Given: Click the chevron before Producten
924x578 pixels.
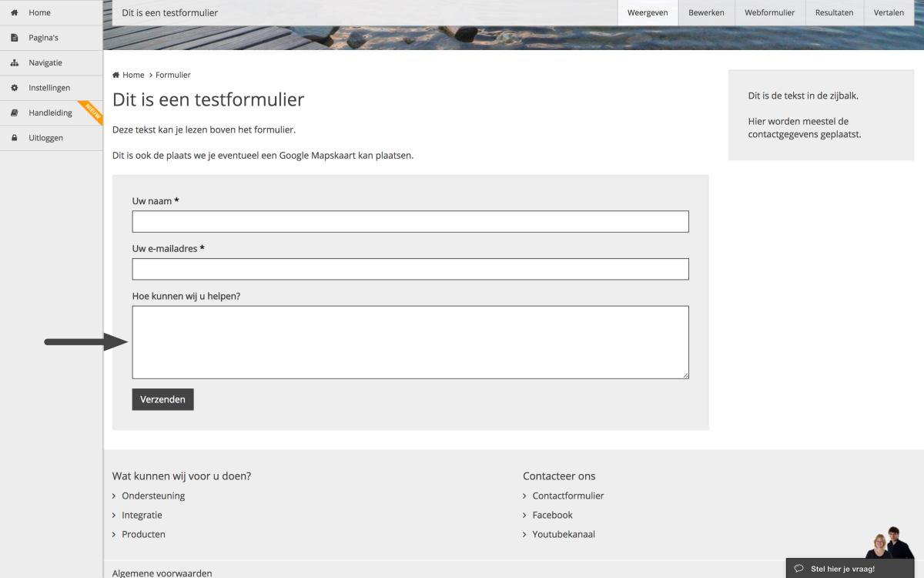Looking at the screenshot, I should point(114,535).
